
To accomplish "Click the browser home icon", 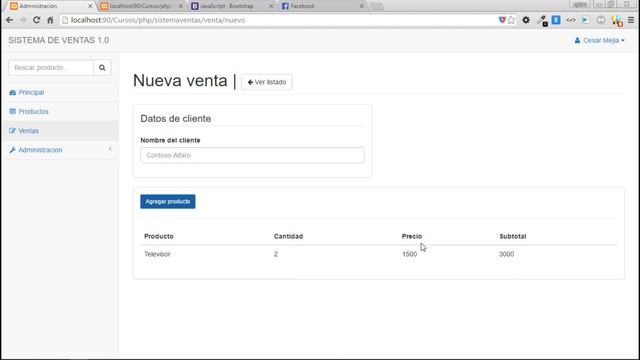I will pos(50,20).
